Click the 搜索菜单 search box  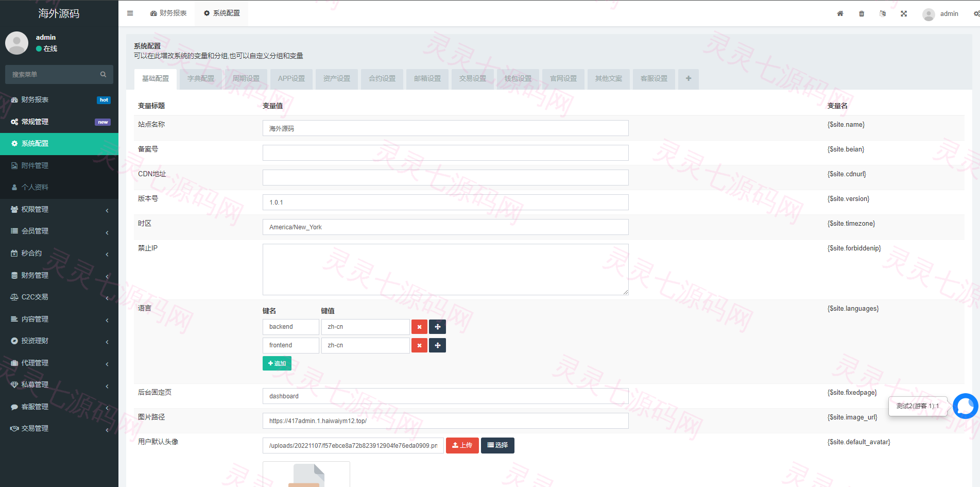click(x=59, y=74)
